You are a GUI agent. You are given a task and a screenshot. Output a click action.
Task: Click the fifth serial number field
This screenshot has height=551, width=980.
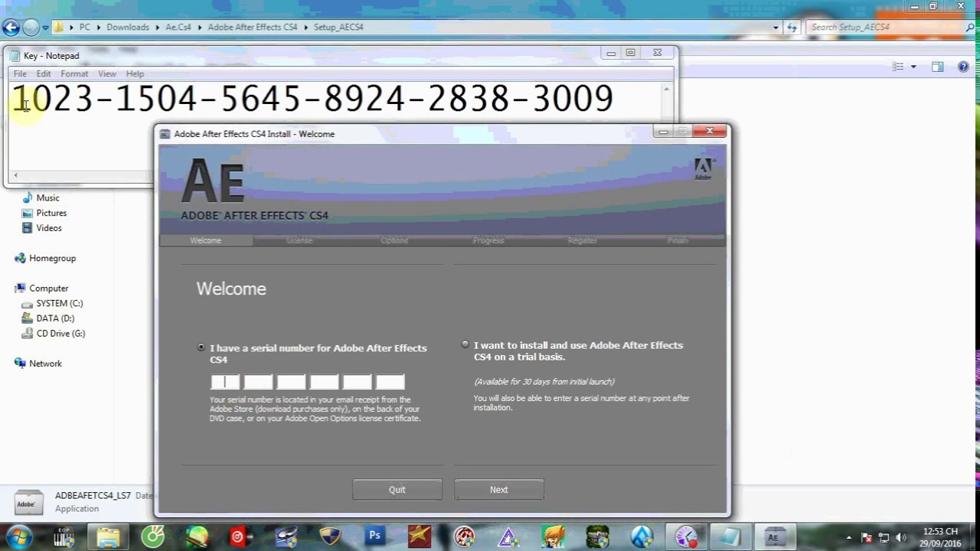click(357, 382)
